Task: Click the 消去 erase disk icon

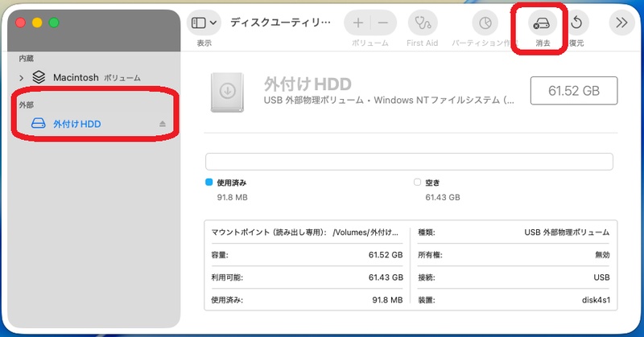Action: tap(542, 23)
